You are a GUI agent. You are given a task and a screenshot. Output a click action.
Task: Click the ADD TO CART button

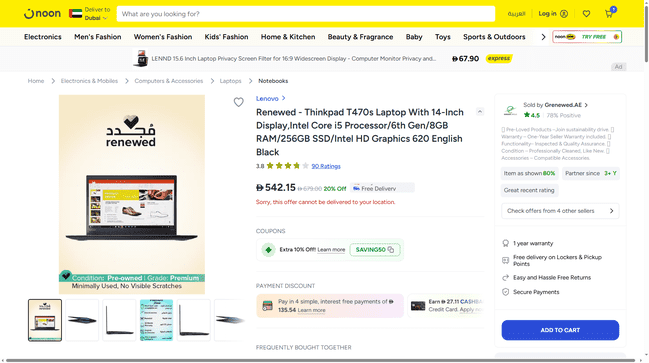[560, 330]
